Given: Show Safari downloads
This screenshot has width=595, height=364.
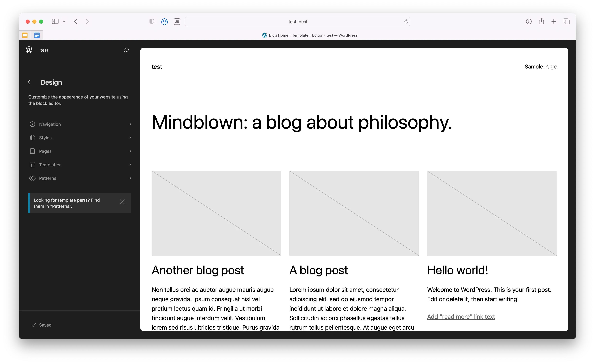Looking at the screenshot, I should pos(529,21).
